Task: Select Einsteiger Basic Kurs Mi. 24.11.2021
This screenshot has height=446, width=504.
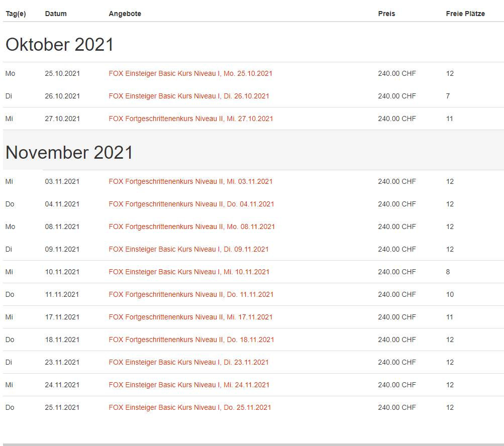Action: click(189, 385)
